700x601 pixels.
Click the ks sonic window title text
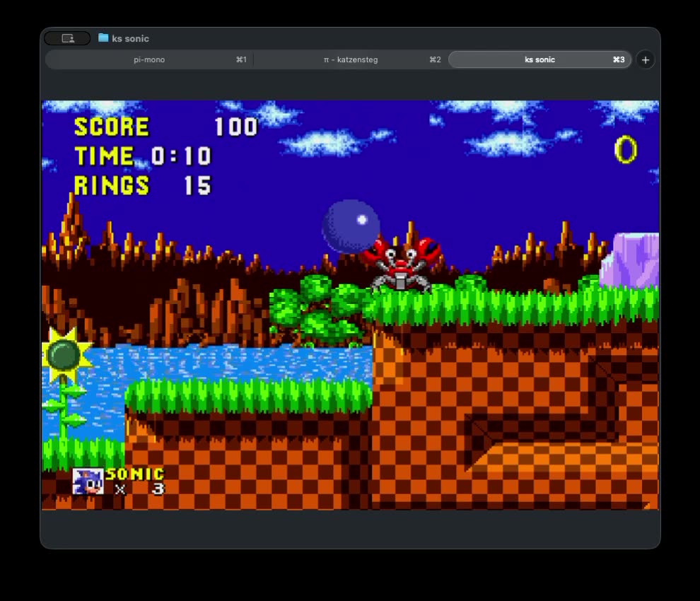130,39
